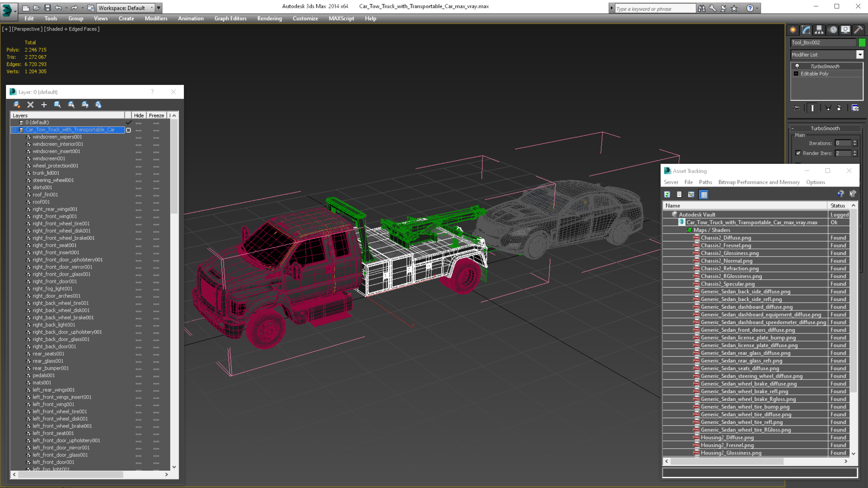This screenshot has width=868, height=488.
Task: Open the undo history dropdown arrow
Action: coord(66,8)
